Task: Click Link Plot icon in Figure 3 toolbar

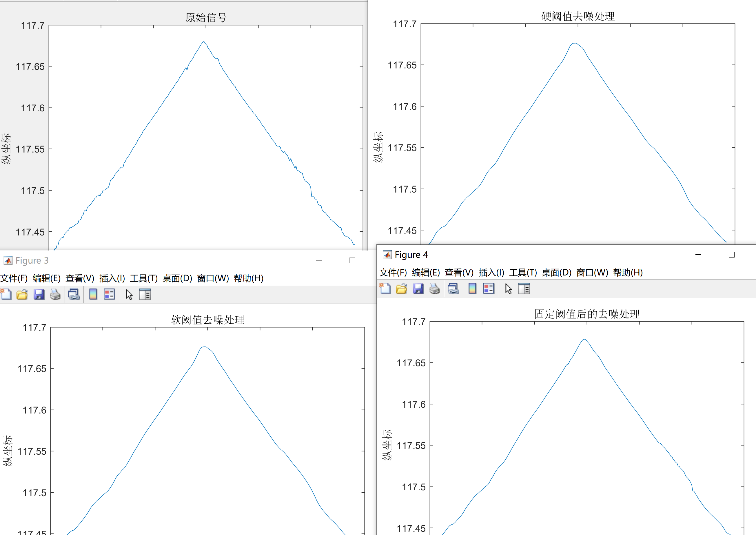Action: point(74,294)
